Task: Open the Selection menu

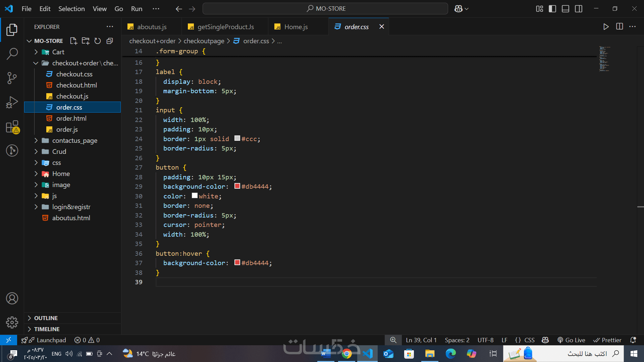Action: (x=71, y=9)
